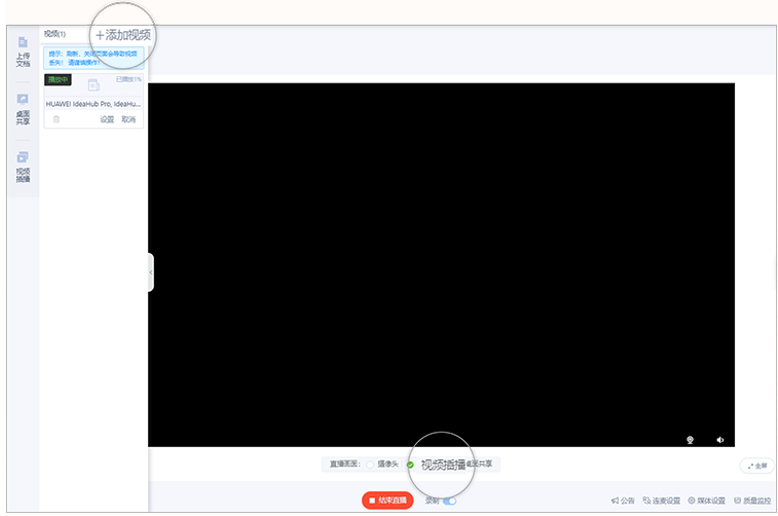778x516 pixels.
Task: Click the camera icon on the video player
Action: [x=690, y=440]
